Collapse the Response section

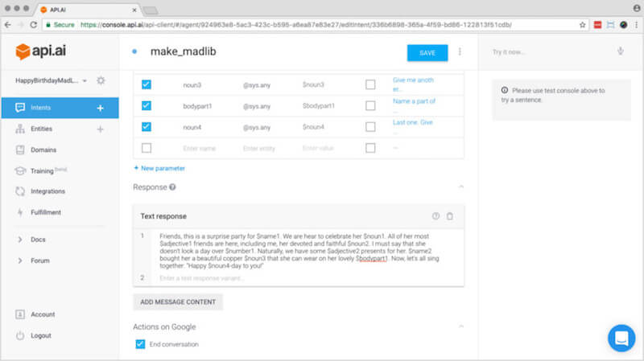point(460,187)
